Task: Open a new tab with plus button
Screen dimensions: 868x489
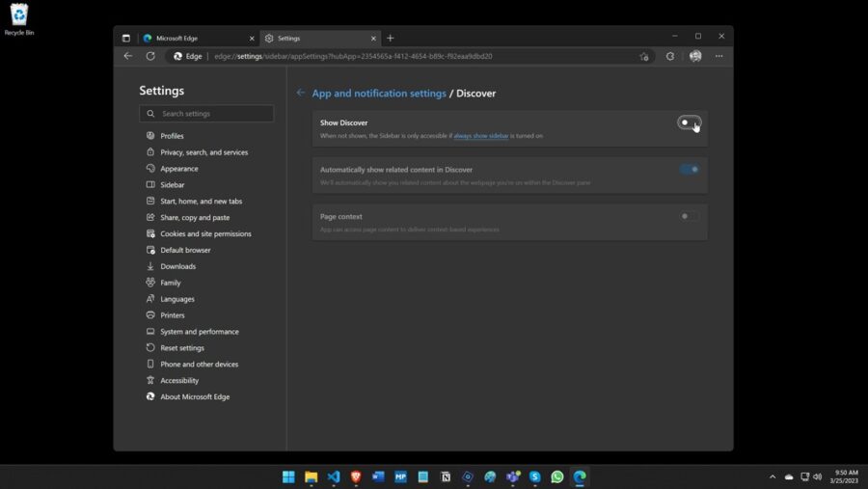Action: (391, 38)
